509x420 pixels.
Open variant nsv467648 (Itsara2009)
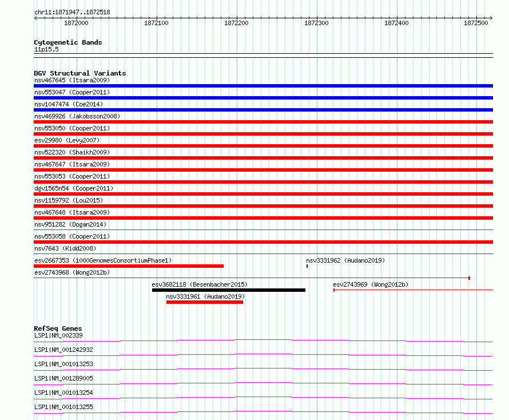click(72, 212)
